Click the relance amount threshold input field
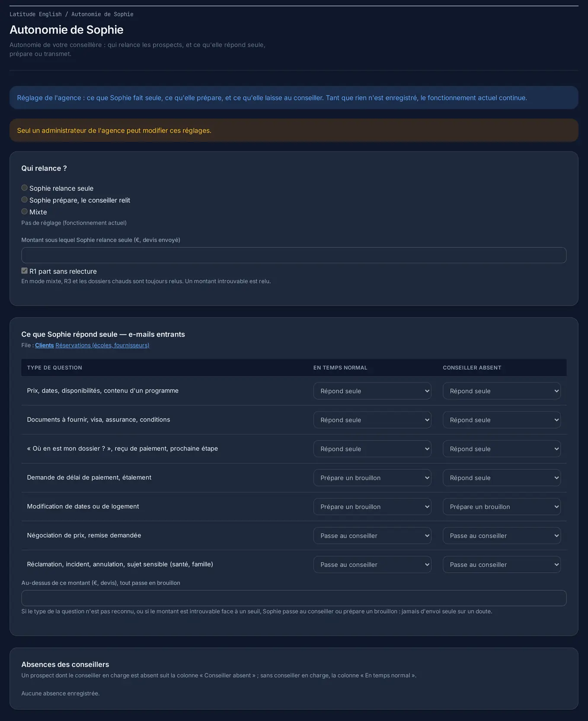This screenshot has width=588, height=721. click(x=294, y=255)
